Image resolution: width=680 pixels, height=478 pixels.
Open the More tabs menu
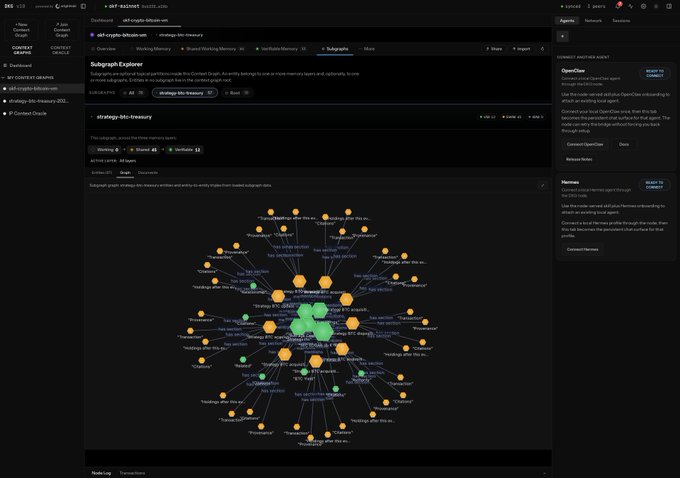[367, 49]
